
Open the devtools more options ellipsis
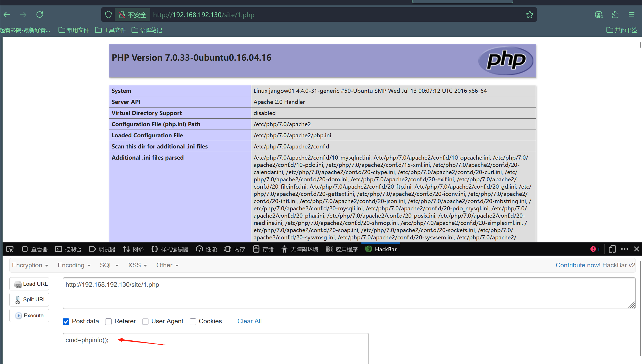pyautogui.click(x=624, y=249)
